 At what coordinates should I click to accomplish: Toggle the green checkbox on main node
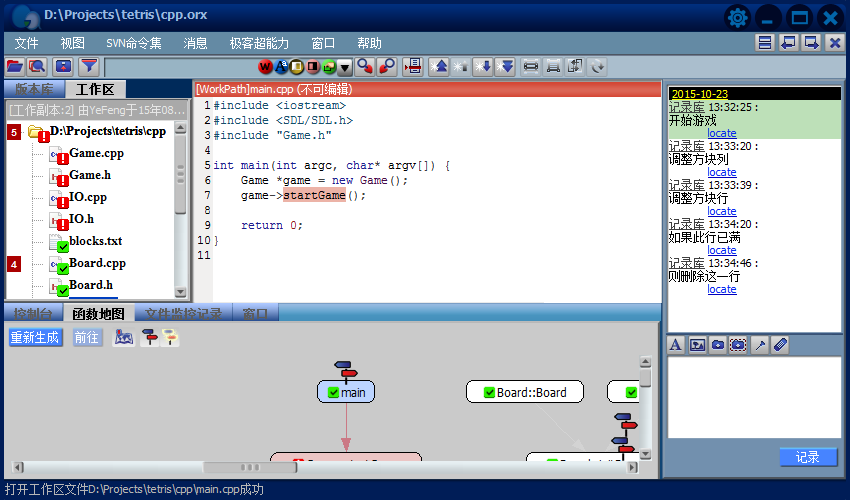[334, 393]
